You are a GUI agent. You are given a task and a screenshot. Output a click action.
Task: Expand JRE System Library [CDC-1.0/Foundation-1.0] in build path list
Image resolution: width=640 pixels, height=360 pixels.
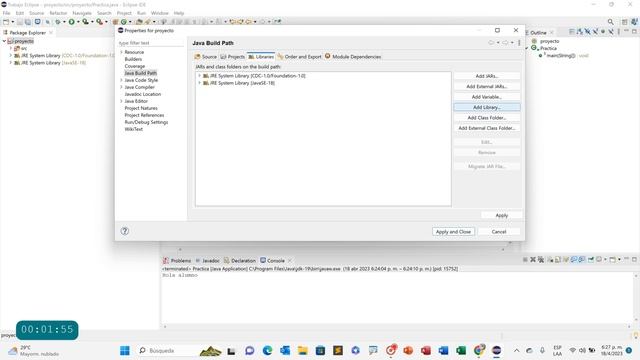coord(199,76)
